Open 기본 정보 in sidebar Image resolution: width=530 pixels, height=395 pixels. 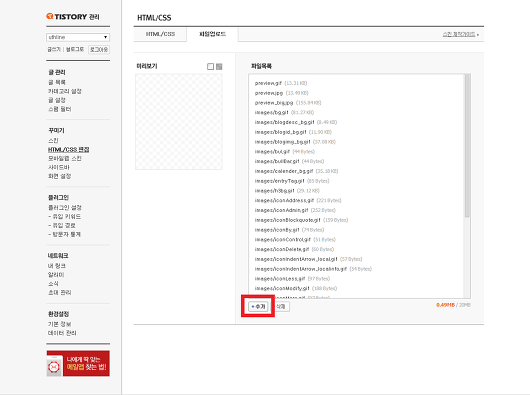click(x=59, y=324)
